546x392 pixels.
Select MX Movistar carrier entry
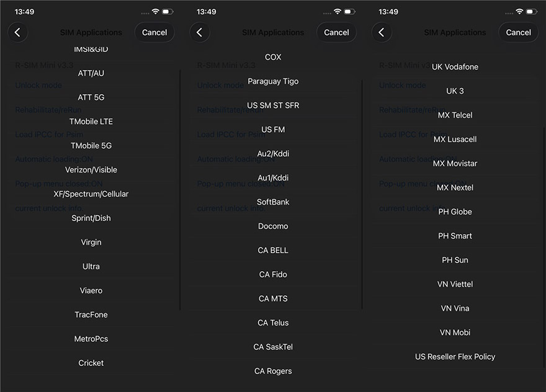click(455, 164)
